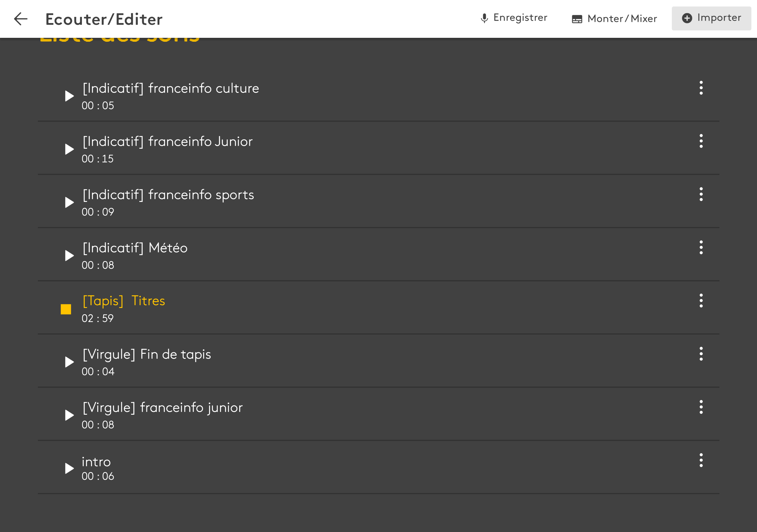Click the Importer button
Viewport: 757px width, 532px height.
coord(711,18)
